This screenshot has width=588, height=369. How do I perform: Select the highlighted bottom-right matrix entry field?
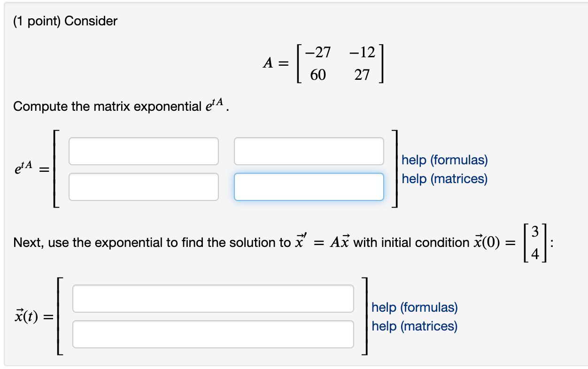pos(309,187)
